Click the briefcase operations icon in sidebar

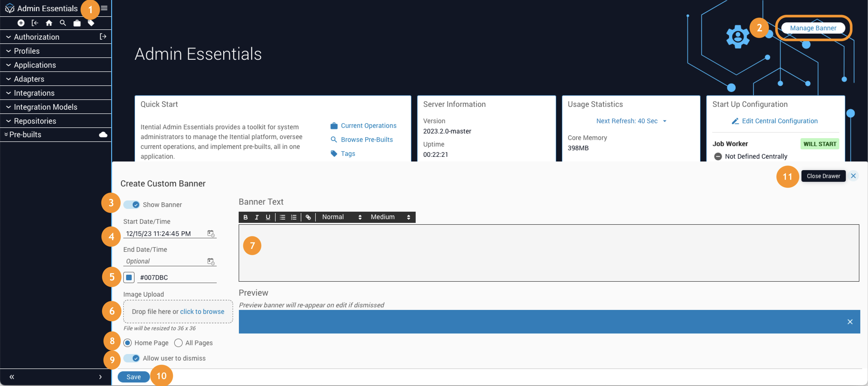[77, 23]
